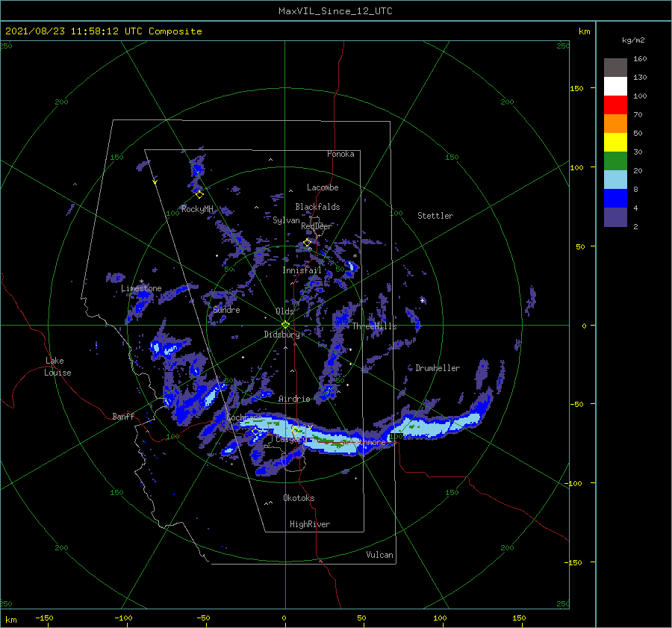This screenshot has height=628, width=672.
Task: Click the Vulcan town label
Action: [379, 554]
